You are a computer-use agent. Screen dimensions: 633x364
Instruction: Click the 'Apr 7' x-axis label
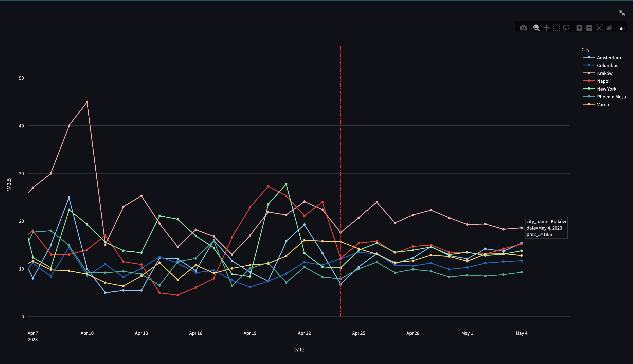click(x=33, y=333)
